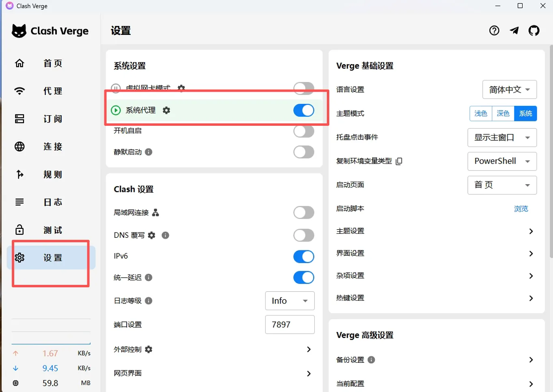Select the 系统 theme mode button
Screen dimensions: 553x392
point(525,114)
